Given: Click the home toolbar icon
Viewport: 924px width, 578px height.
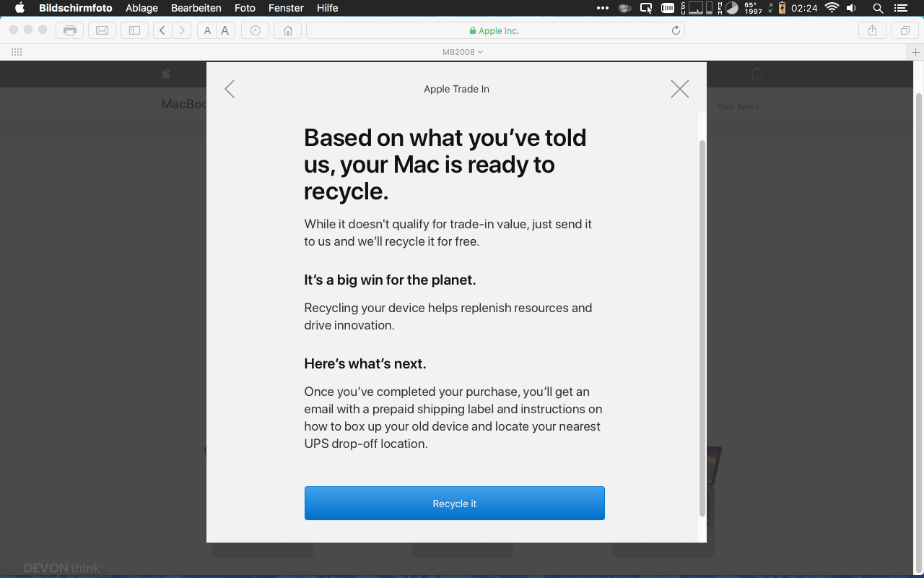Looking at the screenshot, I should coord(288,30).
